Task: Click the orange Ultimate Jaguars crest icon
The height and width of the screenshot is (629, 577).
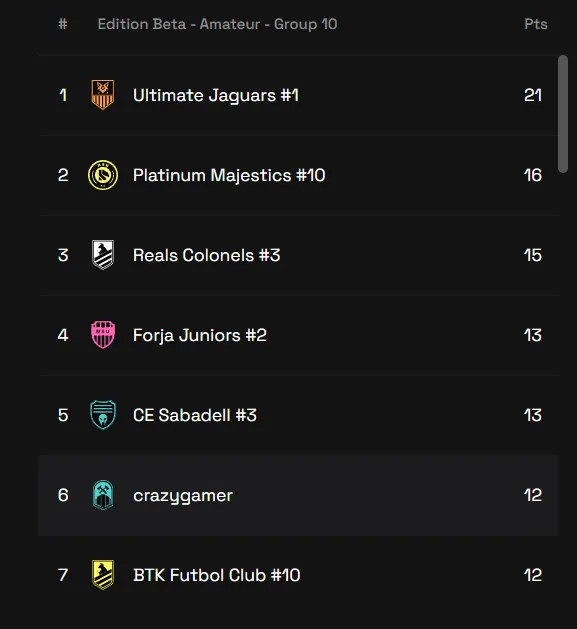Action: (103, 95)
